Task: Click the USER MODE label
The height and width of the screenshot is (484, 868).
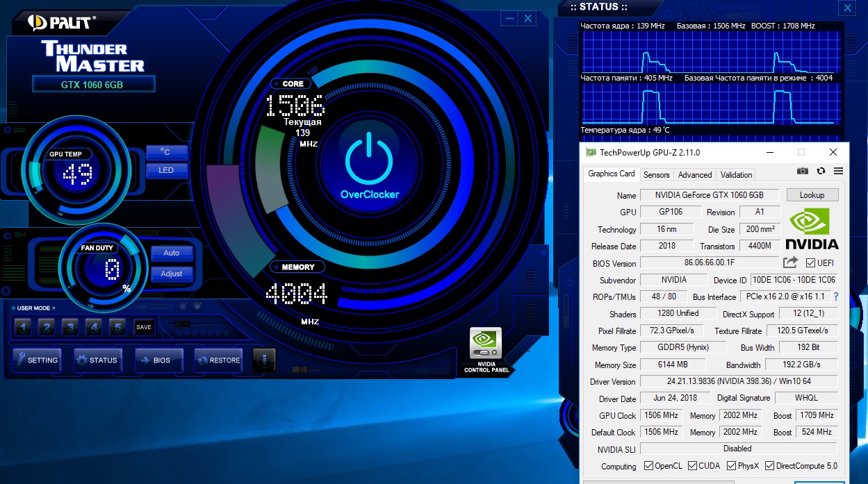Action: tap(35, 308)
